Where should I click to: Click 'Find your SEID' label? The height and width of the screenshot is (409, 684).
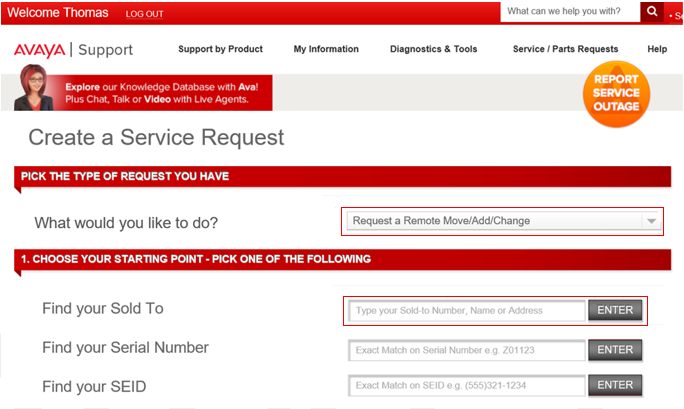(94, 387)
